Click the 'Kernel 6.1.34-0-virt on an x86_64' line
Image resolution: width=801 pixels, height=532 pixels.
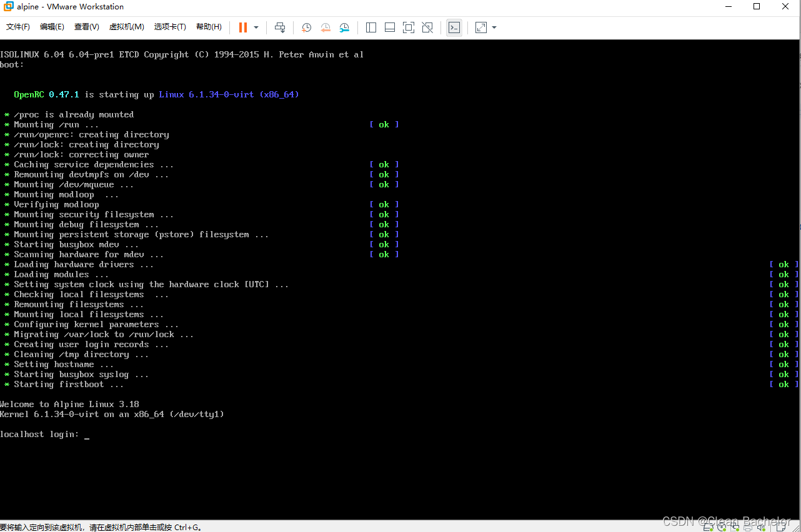coord(112,415)
